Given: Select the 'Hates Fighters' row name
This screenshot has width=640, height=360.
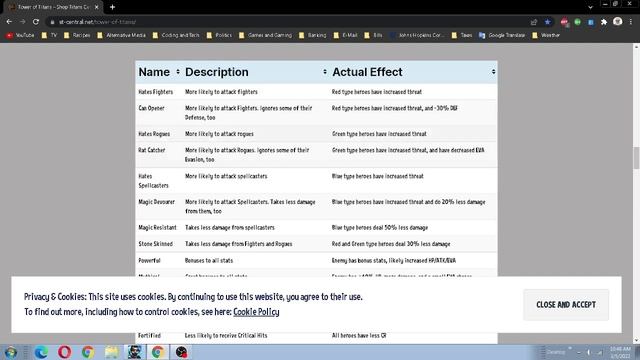Looking at the screenshot, I should [x=156, y=92].
